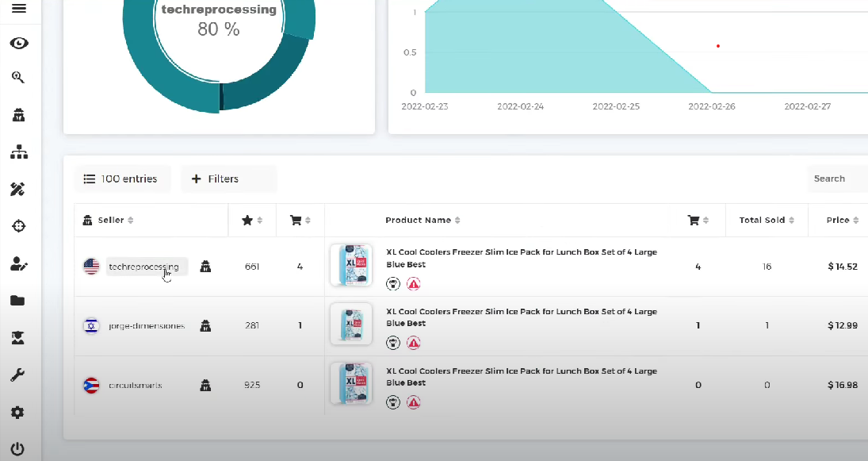The width and height of the screenshot is (868, 461).
Task: Click feedback score 281
Action: tap(252, 326)
